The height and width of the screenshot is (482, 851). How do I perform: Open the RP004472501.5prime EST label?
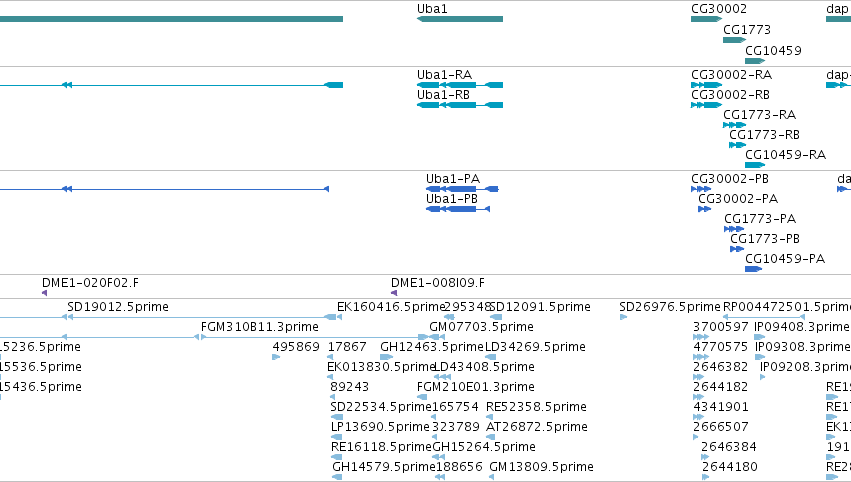[x=786, y=307]
